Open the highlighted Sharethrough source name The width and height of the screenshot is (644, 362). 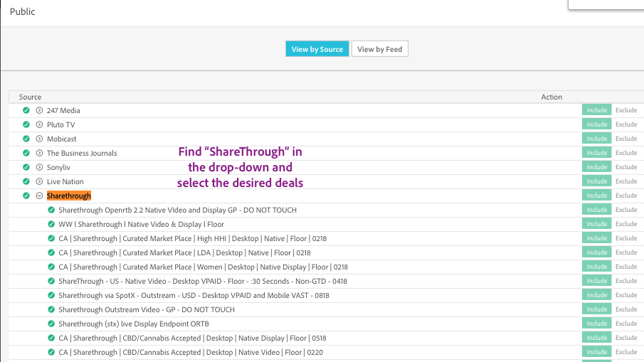pyautogui.click(x=69, y=196)
